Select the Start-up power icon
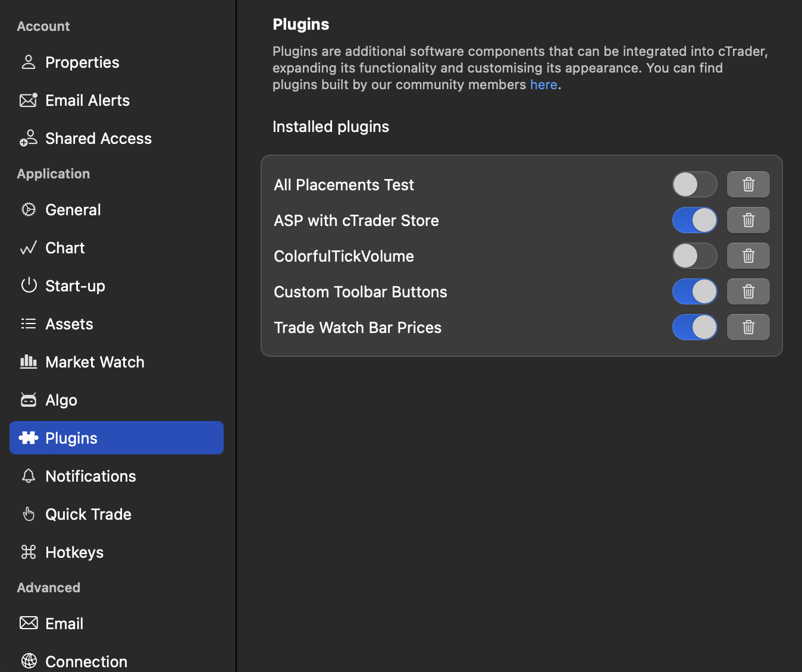 click(x=28, y=285)
